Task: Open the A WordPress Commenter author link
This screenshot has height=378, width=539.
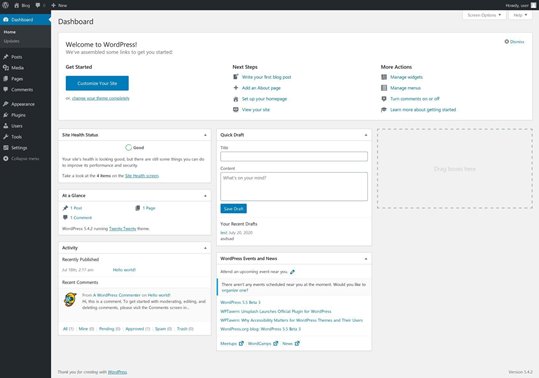Action: (x=117, y=295)
